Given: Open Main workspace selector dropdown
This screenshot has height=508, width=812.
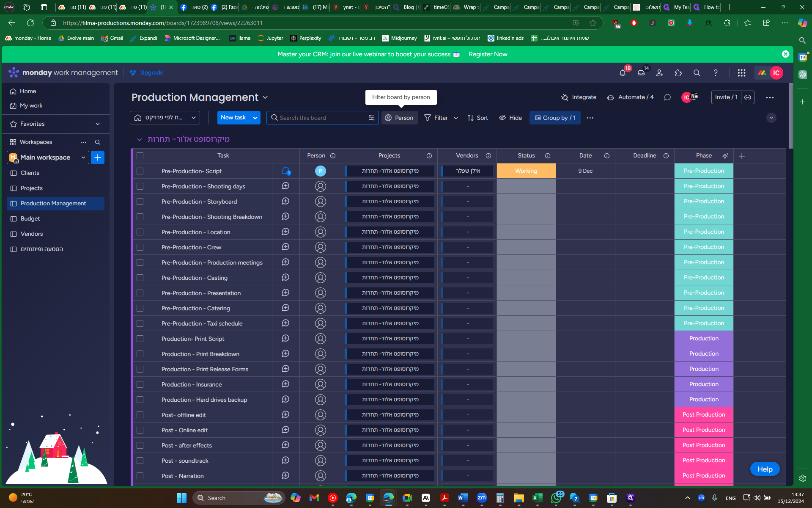Looking at the screenshot, I should click(48, 157).
